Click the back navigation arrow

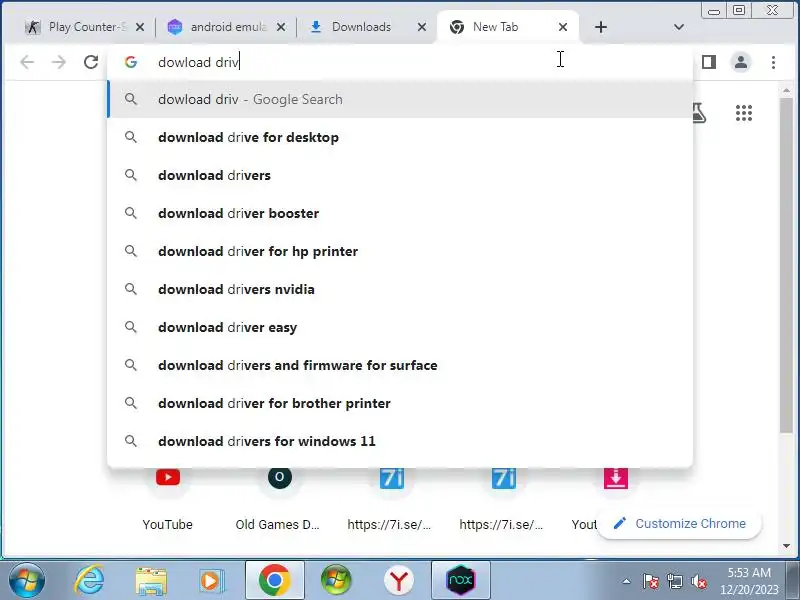click(27, 62)
